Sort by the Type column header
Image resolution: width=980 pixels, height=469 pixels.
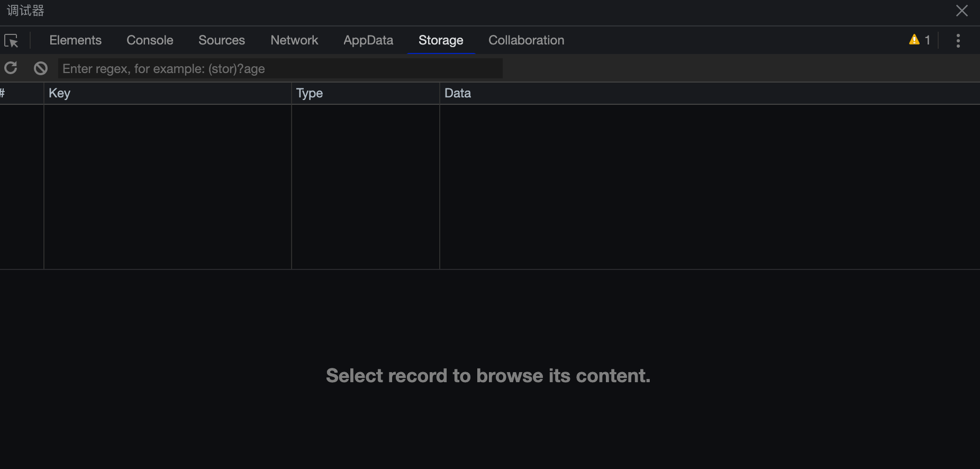(365, 93)
